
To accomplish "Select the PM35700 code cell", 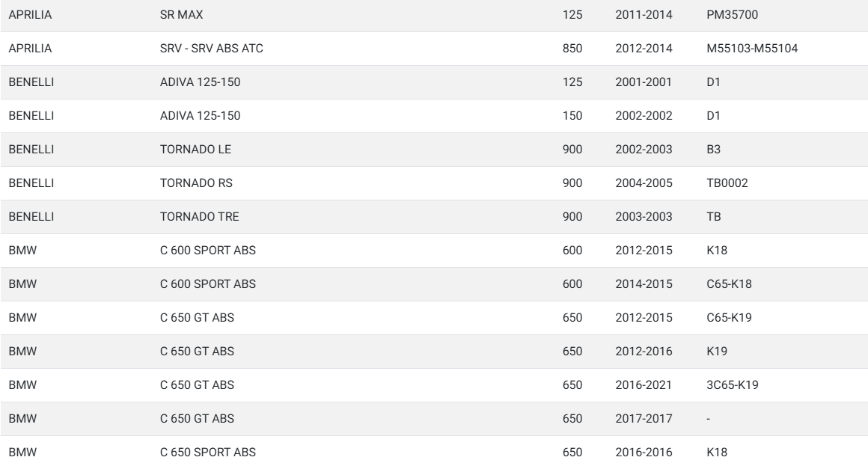I will click(732, 15).
